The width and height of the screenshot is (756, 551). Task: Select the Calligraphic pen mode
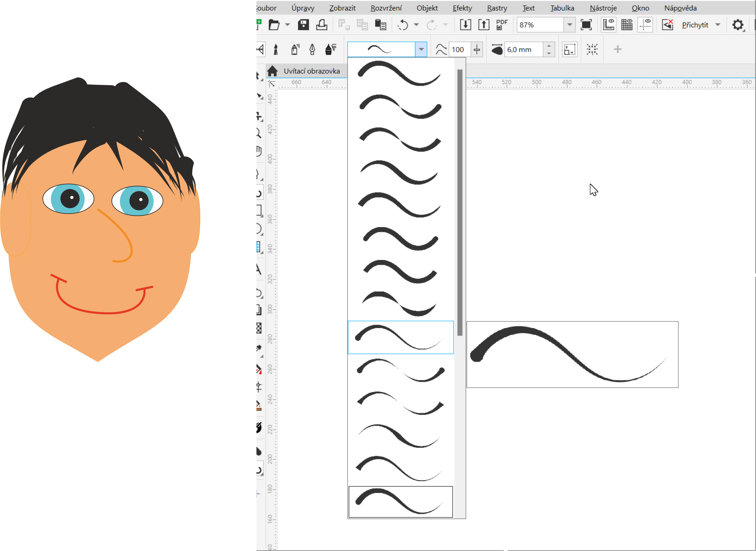click(312, 50)
